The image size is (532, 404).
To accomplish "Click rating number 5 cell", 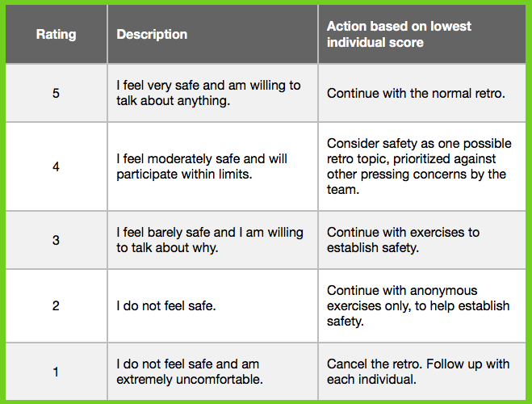I will (57, 93).
